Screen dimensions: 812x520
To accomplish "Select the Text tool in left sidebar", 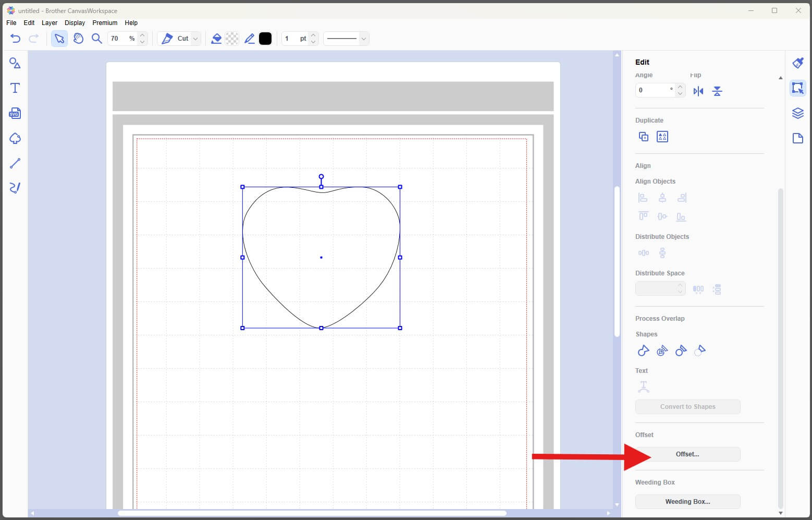I will pyautogui.click(x=15, y=88).
